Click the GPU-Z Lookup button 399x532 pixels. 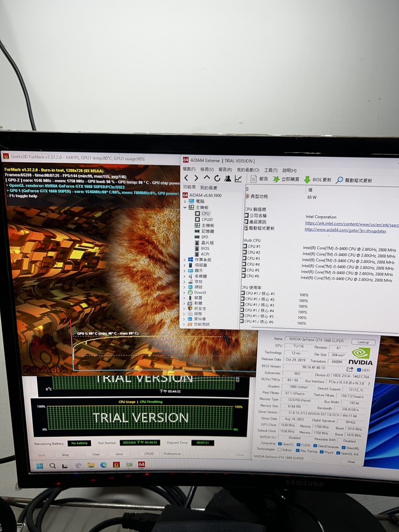click(363, 342)
